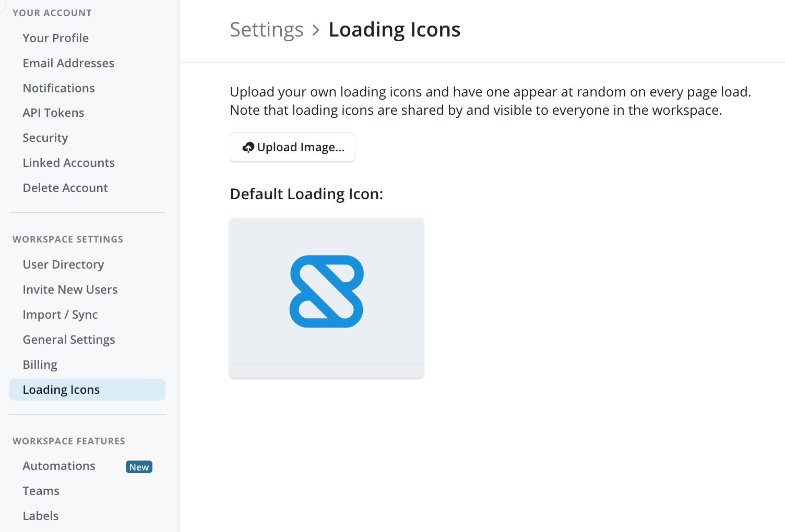Viewport: 785px width, 532px height.
Task: Select Delete Account option
Action: (x=65, y=188)
